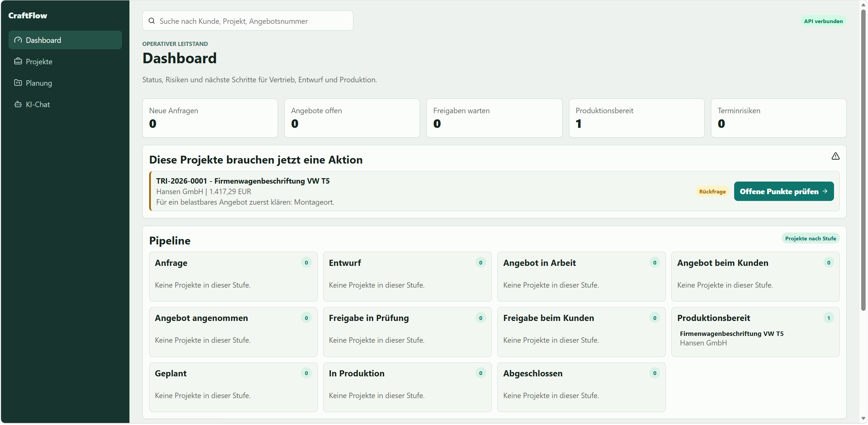868x425 pixels.
Task: Click the vertical page scrollbar
Action: coord(863,160)
